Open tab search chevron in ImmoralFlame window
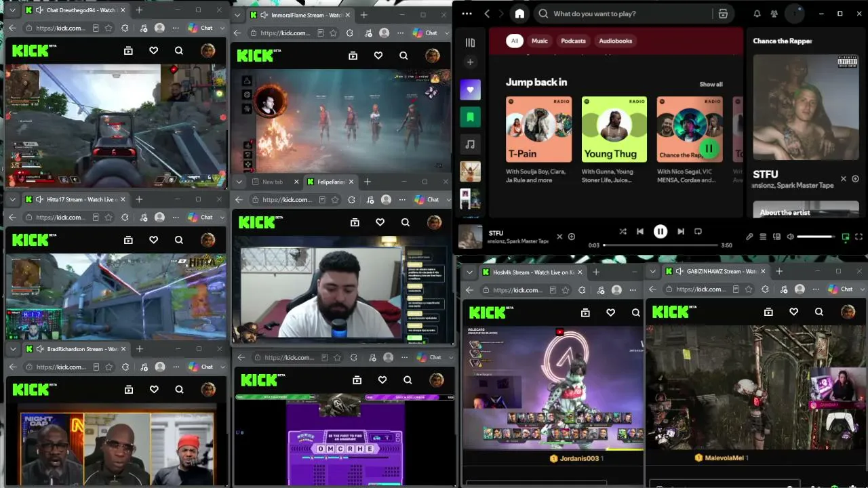The image size is (868, 488). pos(237,15)
